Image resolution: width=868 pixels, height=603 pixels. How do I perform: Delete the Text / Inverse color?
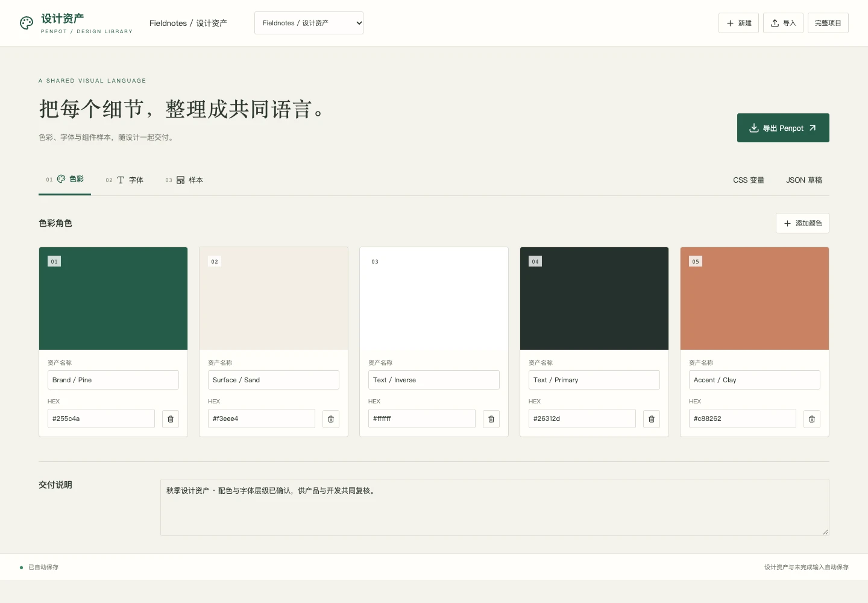(x=491, y=419)
